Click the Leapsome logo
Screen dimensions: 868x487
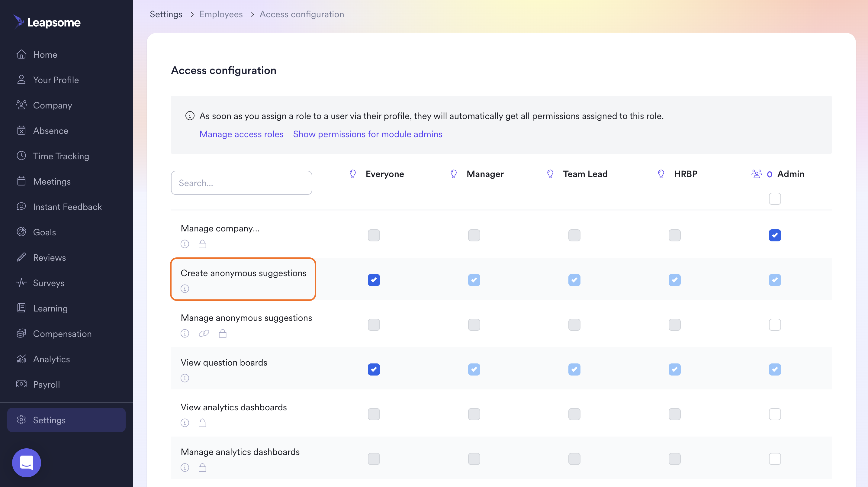click(x=47, y=22)
